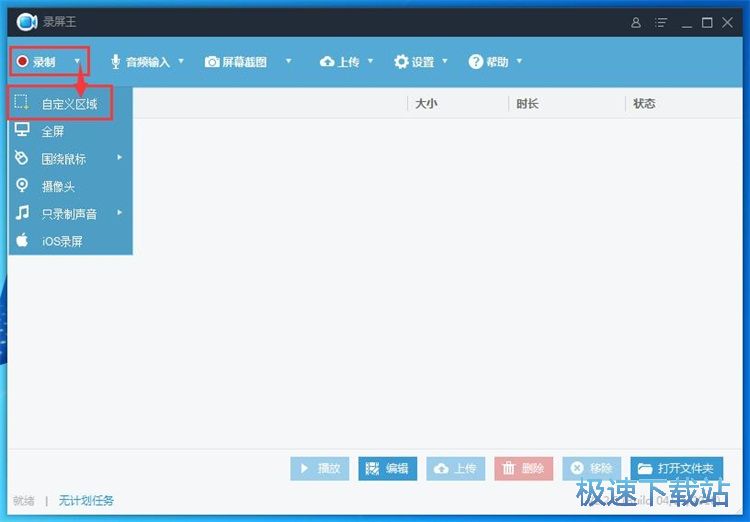The width and height of the screenshot is (750, 522).
Task: Click the 编辑 edit button
Action: [387, 468]
